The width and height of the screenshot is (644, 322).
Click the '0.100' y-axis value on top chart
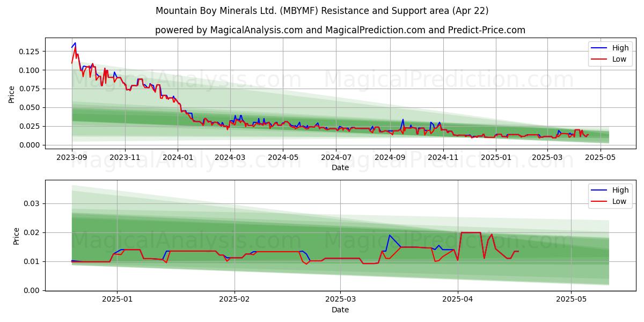click(30, 70)
